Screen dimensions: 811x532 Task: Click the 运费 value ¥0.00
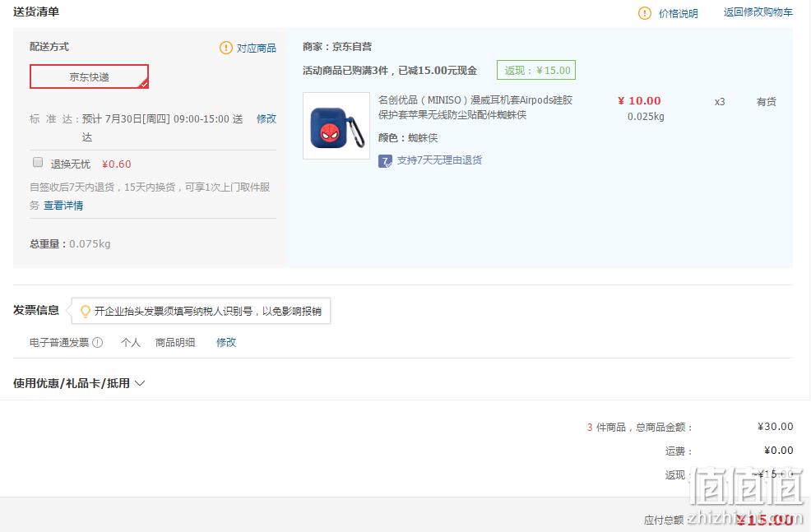pyautogui.click(x=779, y=451)
